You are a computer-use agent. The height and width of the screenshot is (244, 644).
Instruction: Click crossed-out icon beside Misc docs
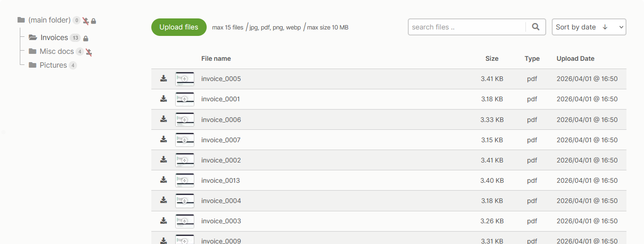pyautogui.click(x=89, y=52)
